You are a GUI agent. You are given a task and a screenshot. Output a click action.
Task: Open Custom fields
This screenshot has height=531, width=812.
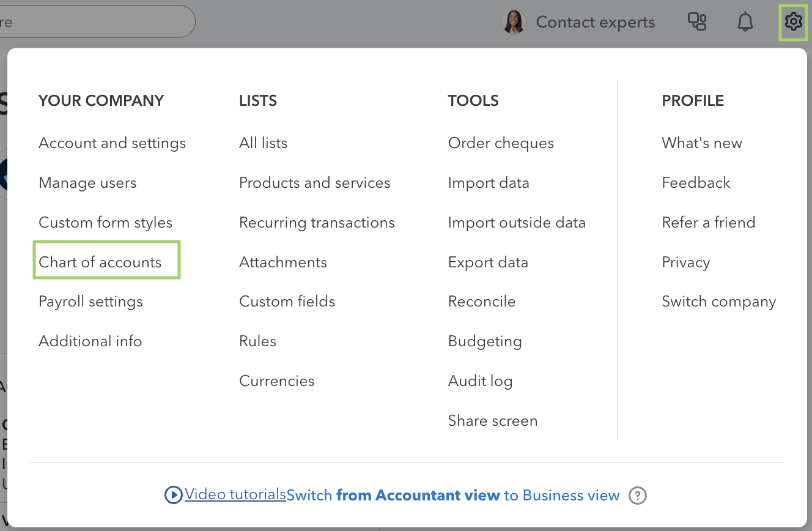[x=287, y=302]
